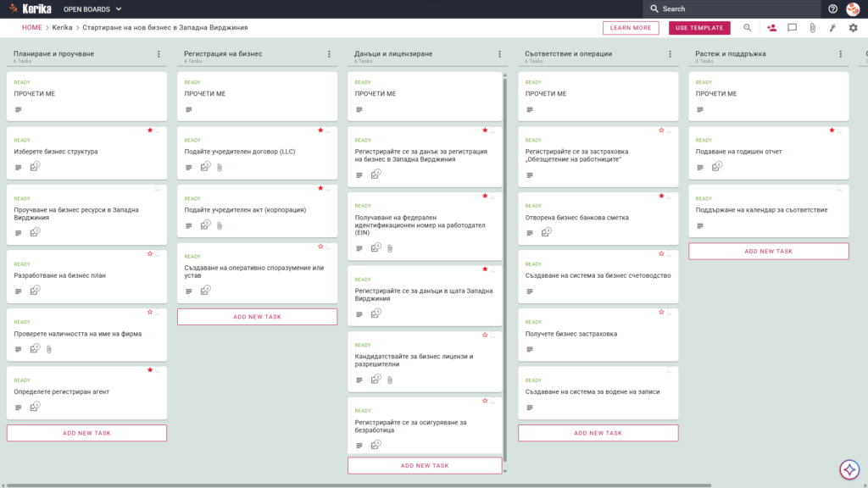This screenshot has height=488, width=868.
Task: Open the add team member icon
Action: point(771,28)
